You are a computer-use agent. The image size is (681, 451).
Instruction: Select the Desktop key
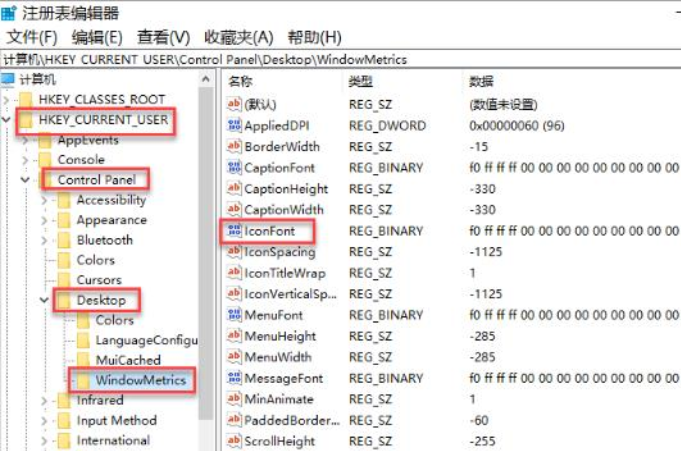pos(101,300)
